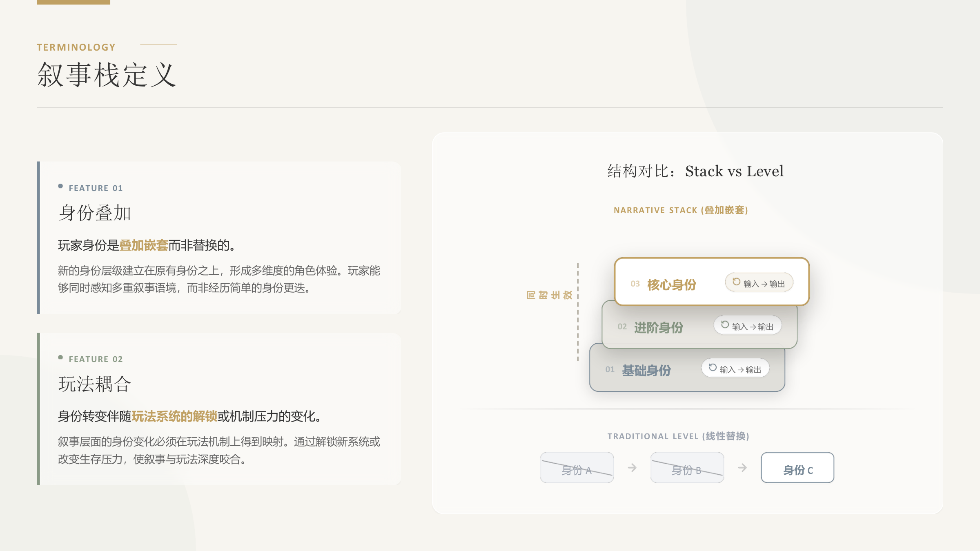This screenshot has width=980, height=551.
Task: Click the 叙事栈定义 page title
Action: 107,75
